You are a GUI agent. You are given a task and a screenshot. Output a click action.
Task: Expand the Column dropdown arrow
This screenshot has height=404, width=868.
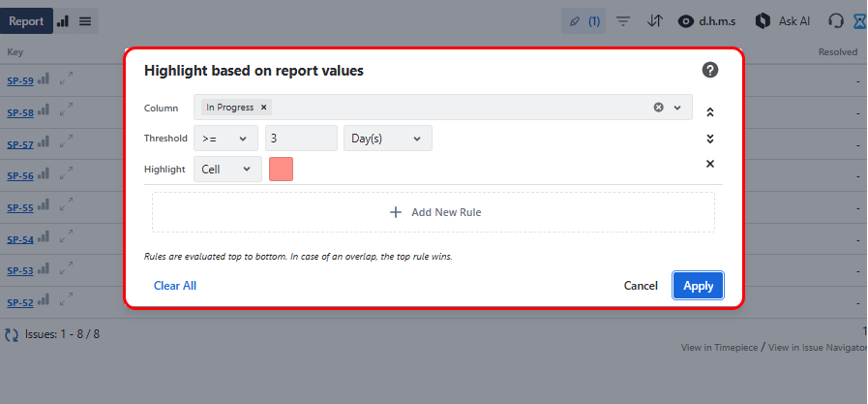(x=677, y=108)
